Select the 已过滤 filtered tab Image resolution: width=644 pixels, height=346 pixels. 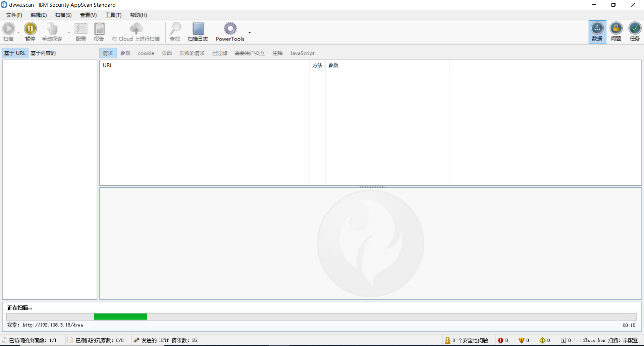point(220,53)
